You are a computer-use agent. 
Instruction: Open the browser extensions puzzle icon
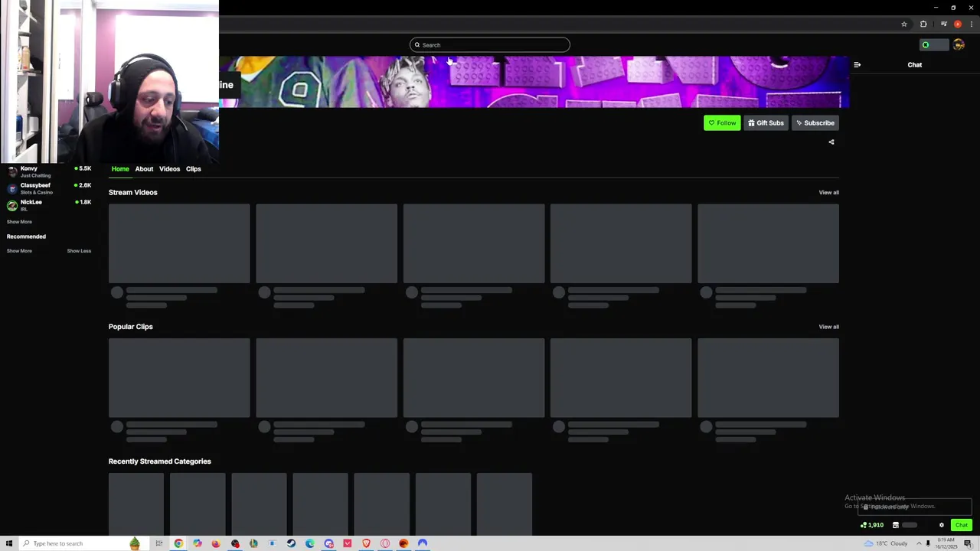click(923, 24)
